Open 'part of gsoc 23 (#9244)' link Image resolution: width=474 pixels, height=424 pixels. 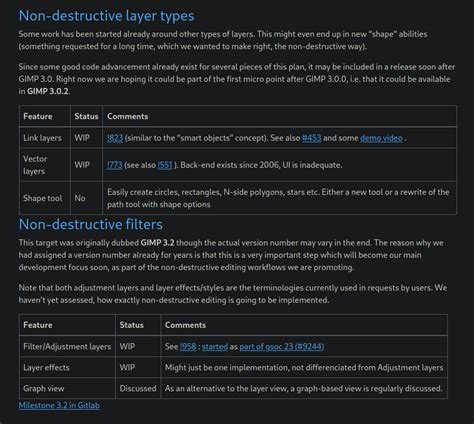(282, 346)
